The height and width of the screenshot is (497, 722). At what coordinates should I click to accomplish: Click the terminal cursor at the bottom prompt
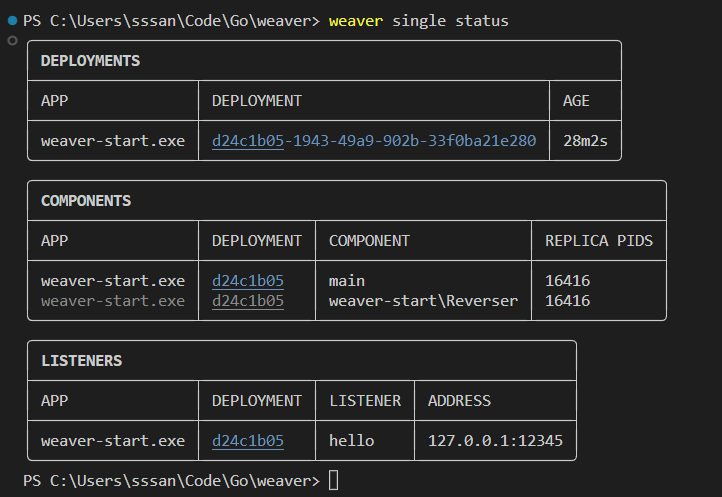[334, 481]
